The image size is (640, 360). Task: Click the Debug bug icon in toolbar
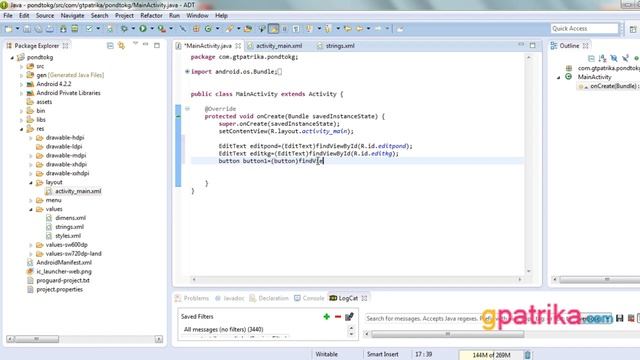(124, 29)
